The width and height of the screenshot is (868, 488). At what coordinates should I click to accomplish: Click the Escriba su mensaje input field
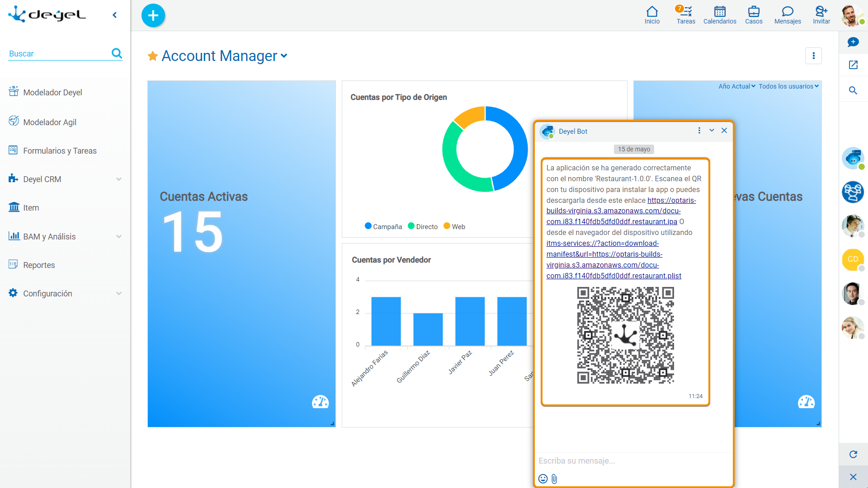pyautogui.click(x=633, y=461)
